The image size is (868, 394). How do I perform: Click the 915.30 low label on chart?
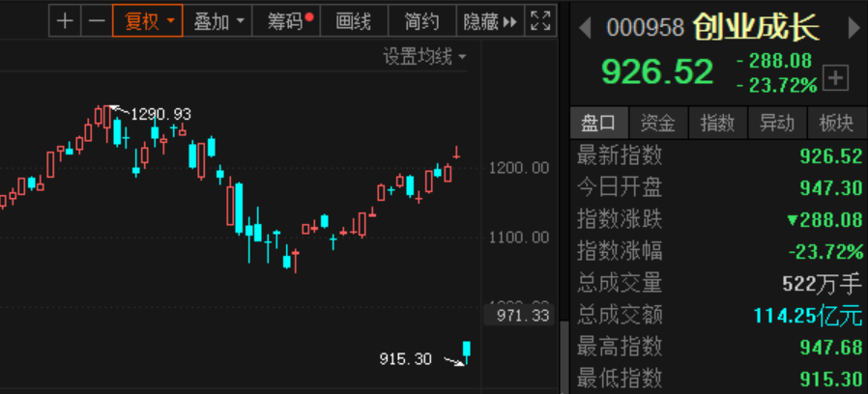click(405, 359)
